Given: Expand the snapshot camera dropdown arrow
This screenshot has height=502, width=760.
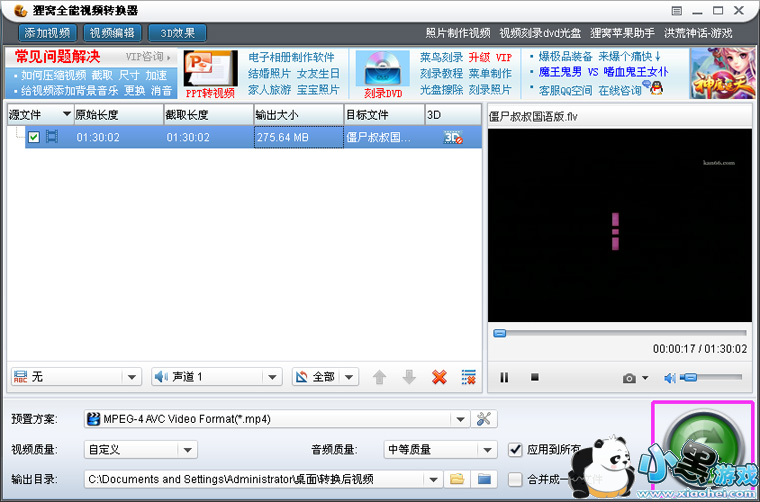Looking at the screenshot, I should (x=645, y=378).
